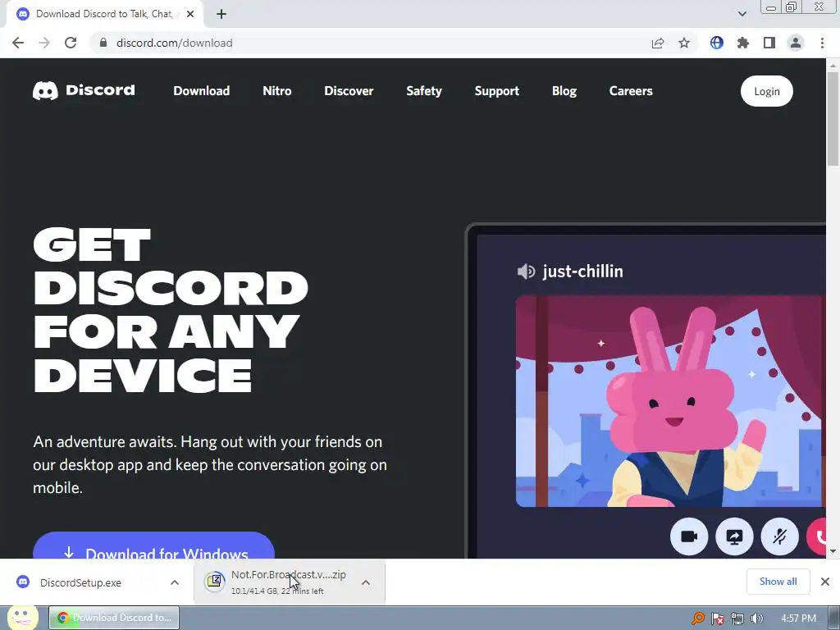Image resolution: width=840 pixels, height=630 pixels.
Task: Open the Extensions puzzle icon
Action: click(743, 43)
